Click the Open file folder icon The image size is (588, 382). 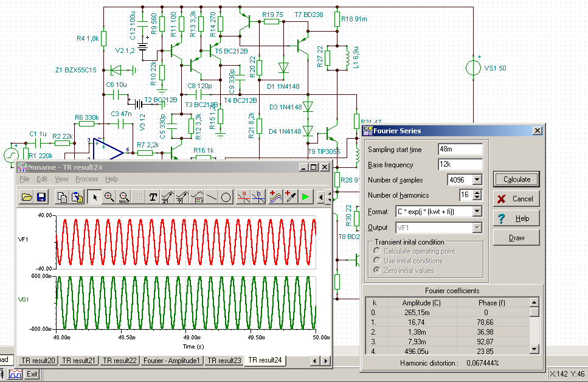pyautogui.click(x=27, y=197)
